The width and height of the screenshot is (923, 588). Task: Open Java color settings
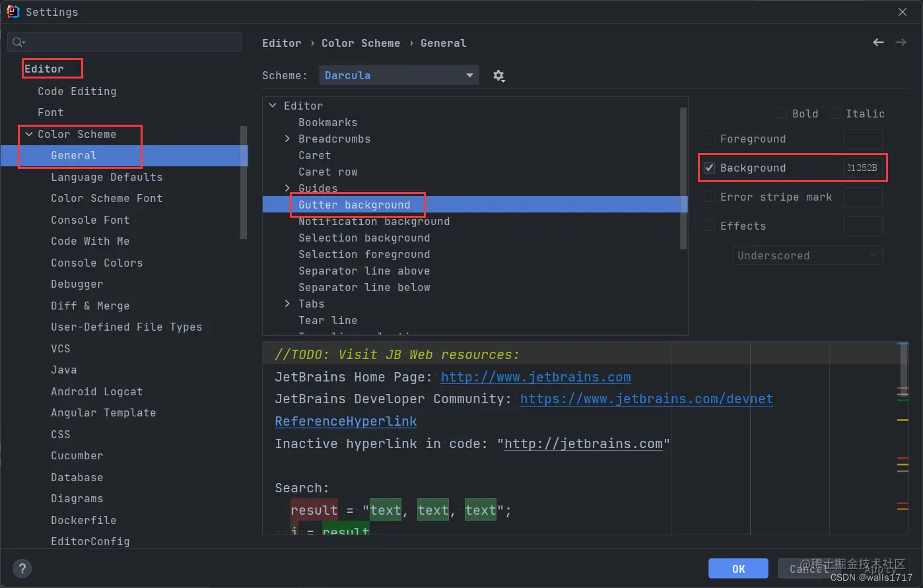click(x=63, y=370)
